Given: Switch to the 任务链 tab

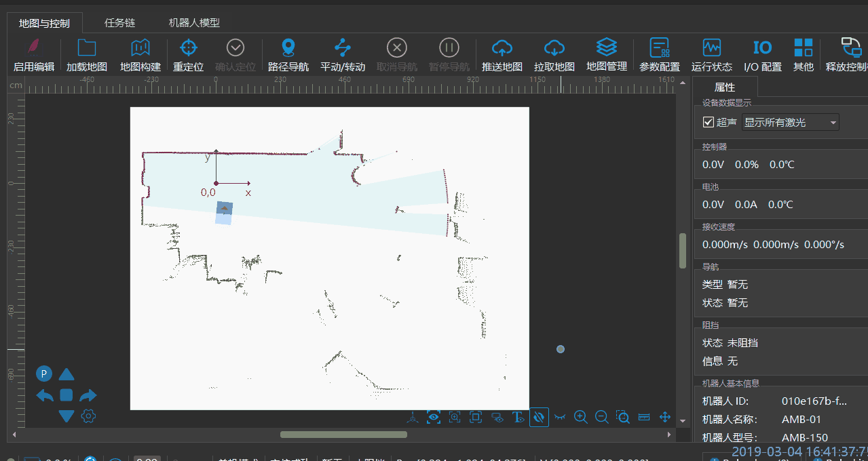Looking at the screenshot, I should point(119,22).
